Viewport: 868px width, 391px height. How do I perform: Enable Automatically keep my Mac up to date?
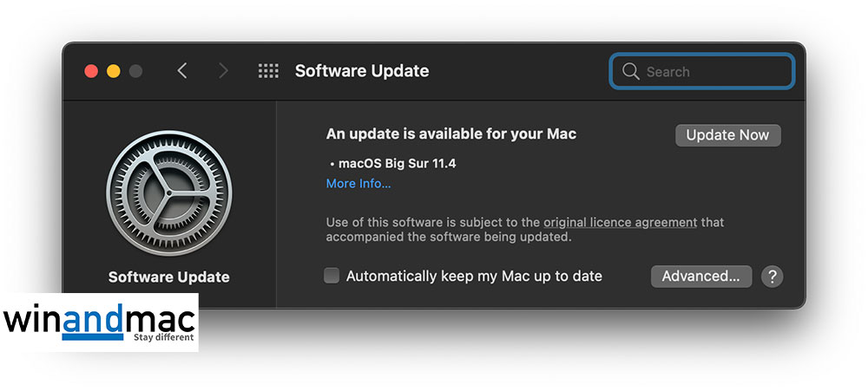(x=332, y=277)
